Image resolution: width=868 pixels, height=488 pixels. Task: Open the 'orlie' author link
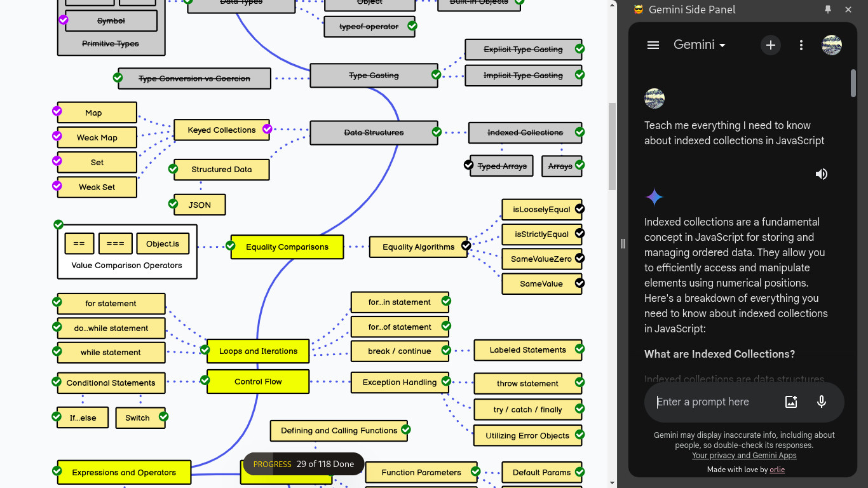coord(777,470)
